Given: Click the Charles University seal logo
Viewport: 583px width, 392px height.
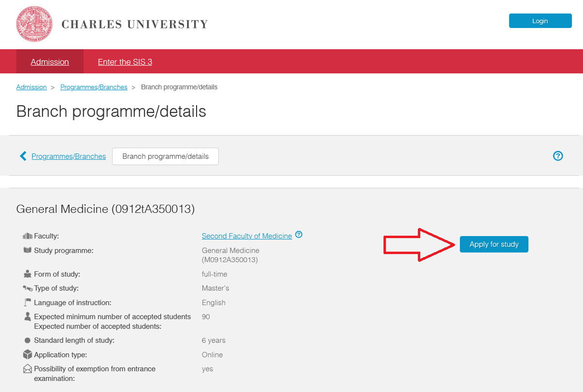Looking at the screenshot, I should [34, 24].
